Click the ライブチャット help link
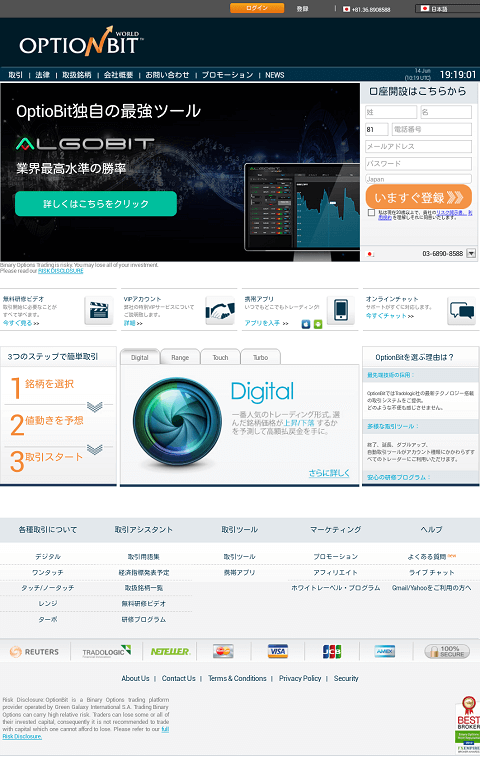The image size is (480, 765). 432,572
